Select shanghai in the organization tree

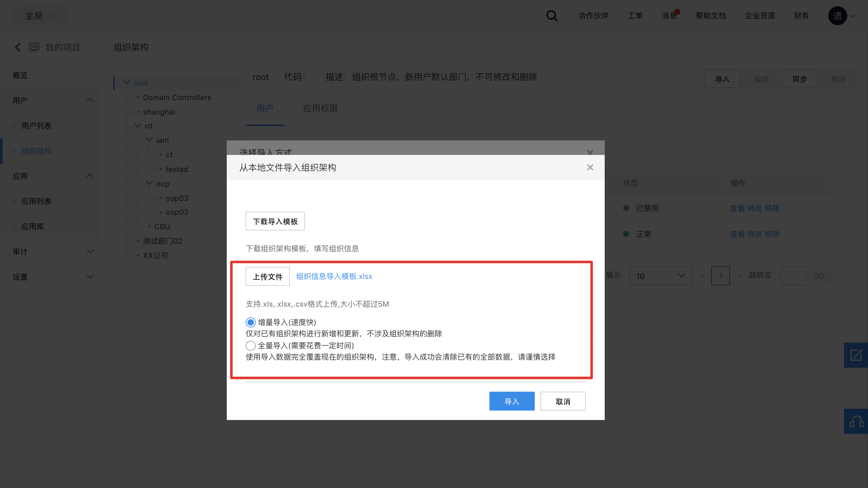[159, 112]
